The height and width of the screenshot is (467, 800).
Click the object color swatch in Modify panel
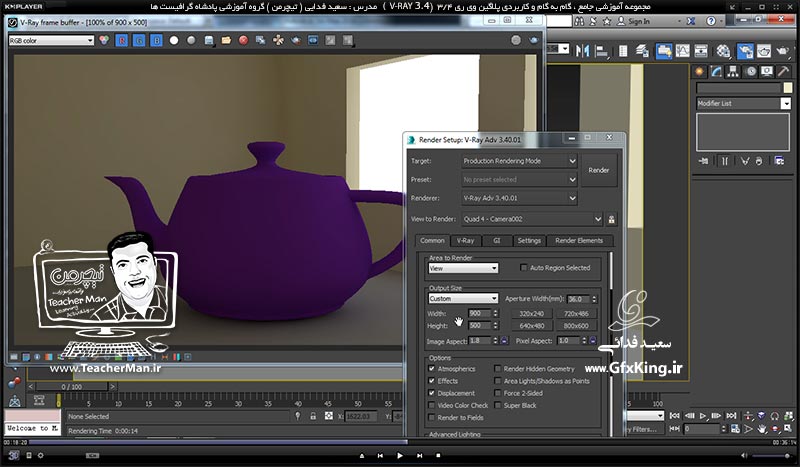[x=788, y=88]
